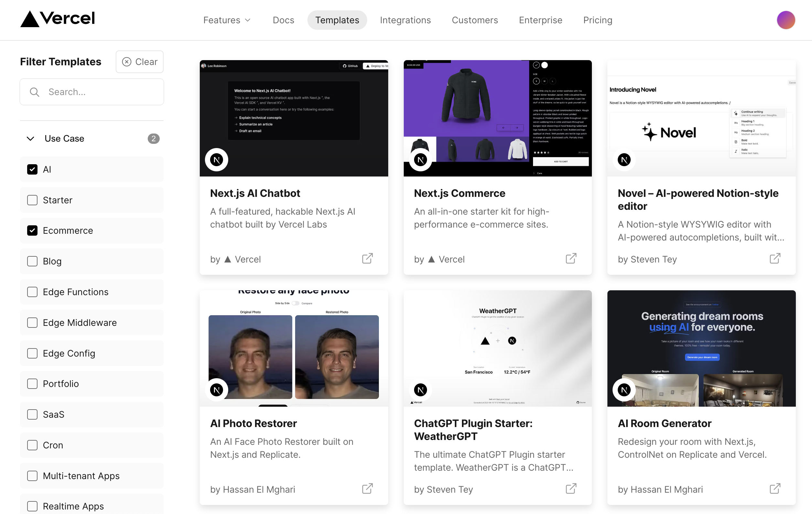This screenshot has height=514, width=812.
Task: Open external link icon on Next.js Commerce card
Action: click(571, 259)
